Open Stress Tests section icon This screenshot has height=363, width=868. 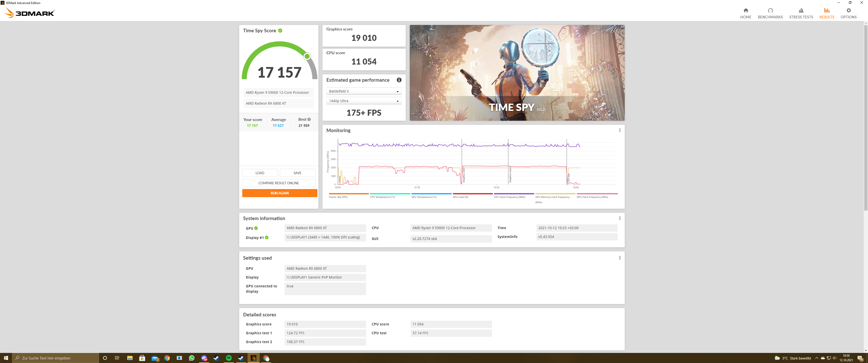[x=801, y=10]
